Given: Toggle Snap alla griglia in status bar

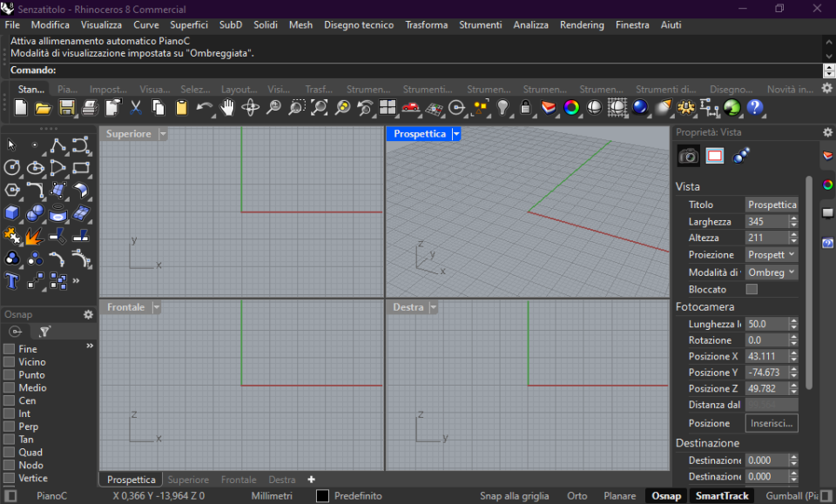Looking at the screenshot, I should [x=514, y=496].
